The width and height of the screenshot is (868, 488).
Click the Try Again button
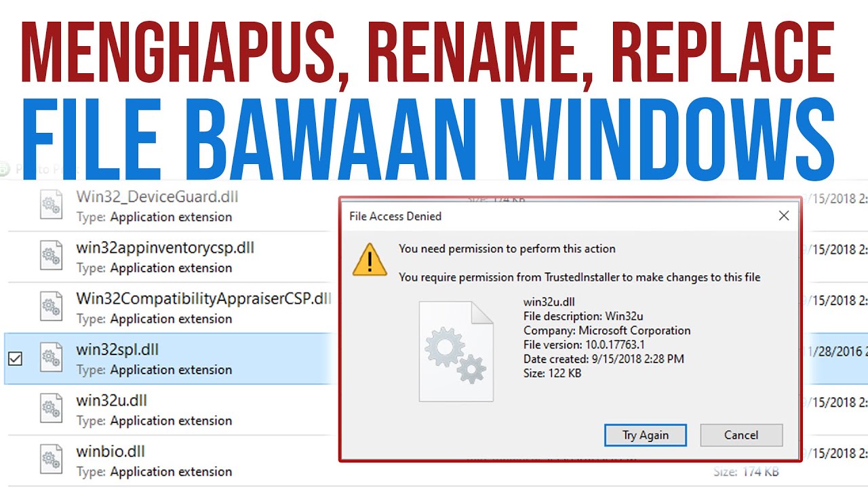[645, 435]
